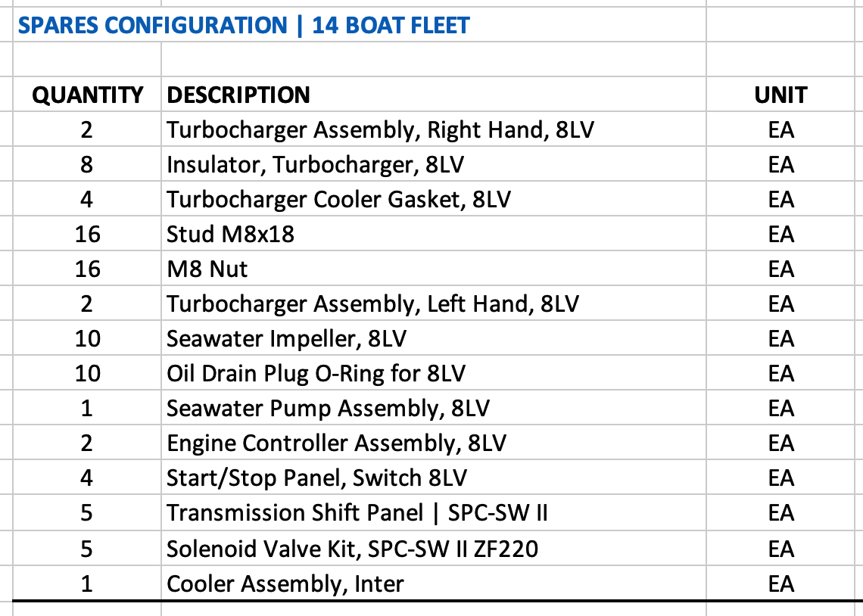Select Engine Controller Assembly, 8LV cell
Viewport: 863px width, 616px height.
(434, 443)
